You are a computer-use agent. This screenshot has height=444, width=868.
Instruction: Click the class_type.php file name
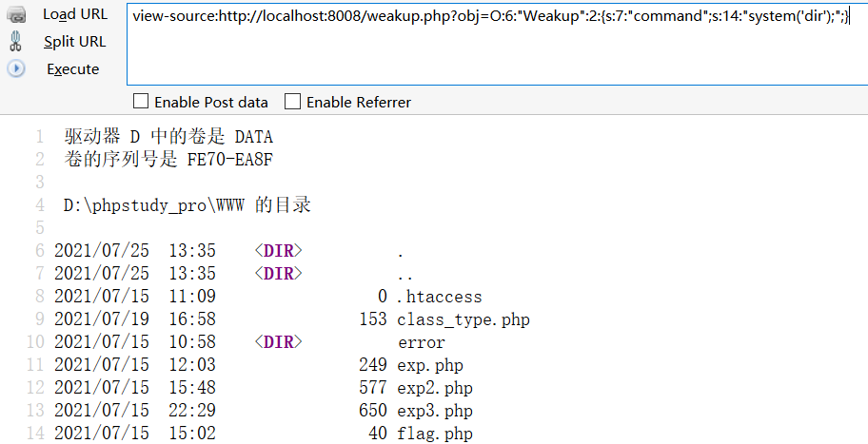[x=464, y=319]
